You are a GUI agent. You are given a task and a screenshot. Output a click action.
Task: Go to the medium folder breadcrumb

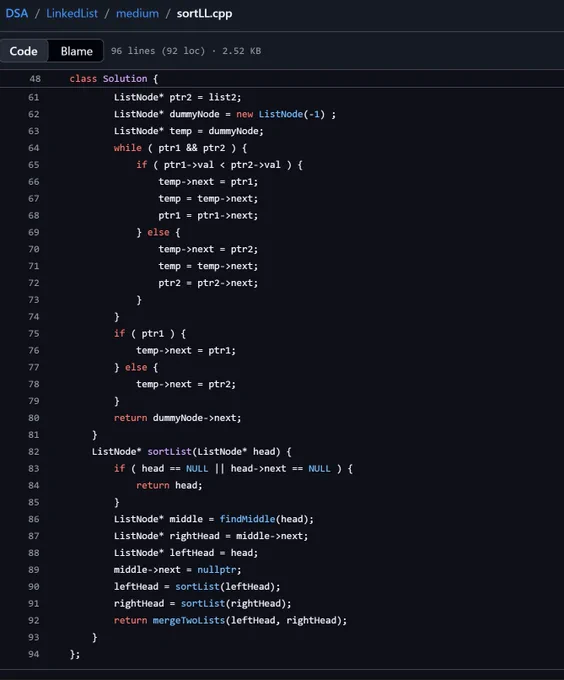point(137,13)
